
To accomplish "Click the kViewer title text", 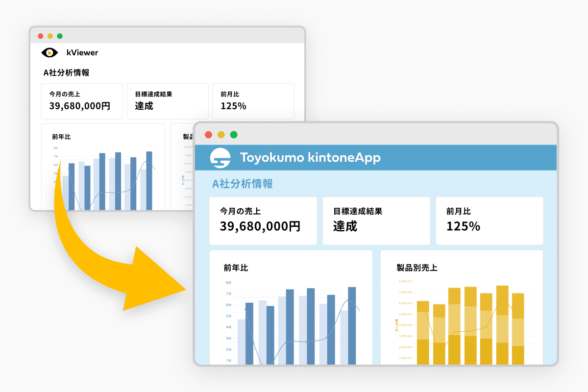I will tap(82, 52).
